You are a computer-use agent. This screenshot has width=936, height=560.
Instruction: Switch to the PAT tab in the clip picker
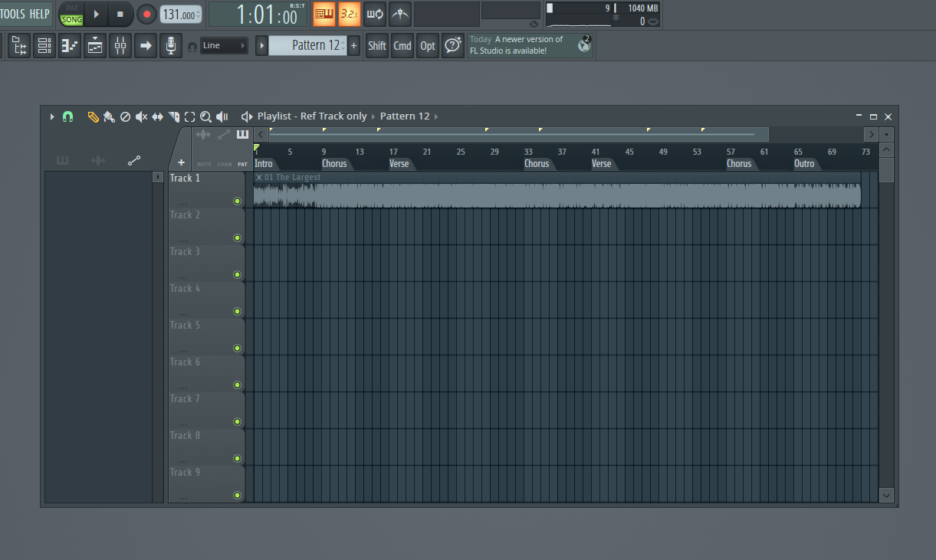click(x=242, y=163)
